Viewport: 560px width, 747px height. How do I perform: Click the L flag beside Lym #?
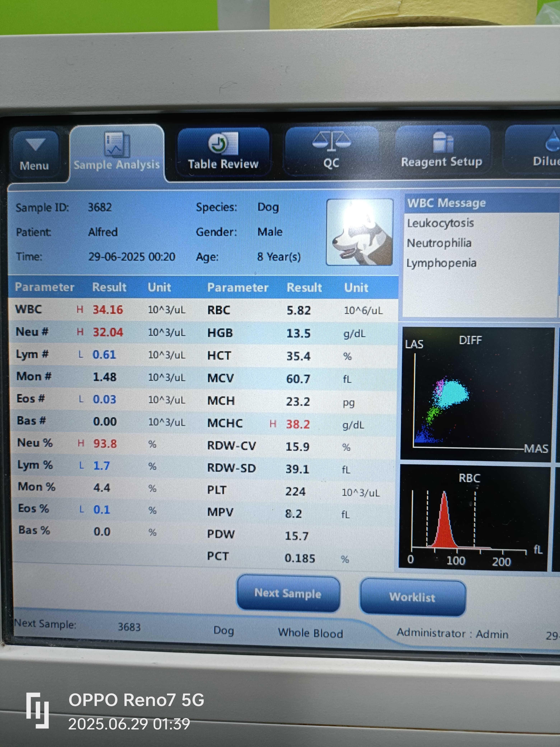click(81, 354)
